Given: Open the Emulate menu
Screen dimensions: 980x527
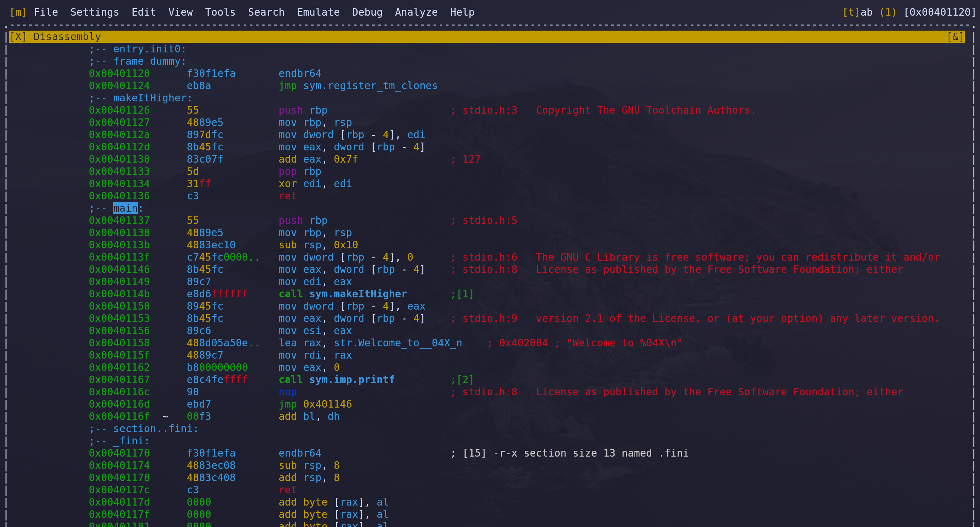Looking at the screenshot, I should (318, 12).
